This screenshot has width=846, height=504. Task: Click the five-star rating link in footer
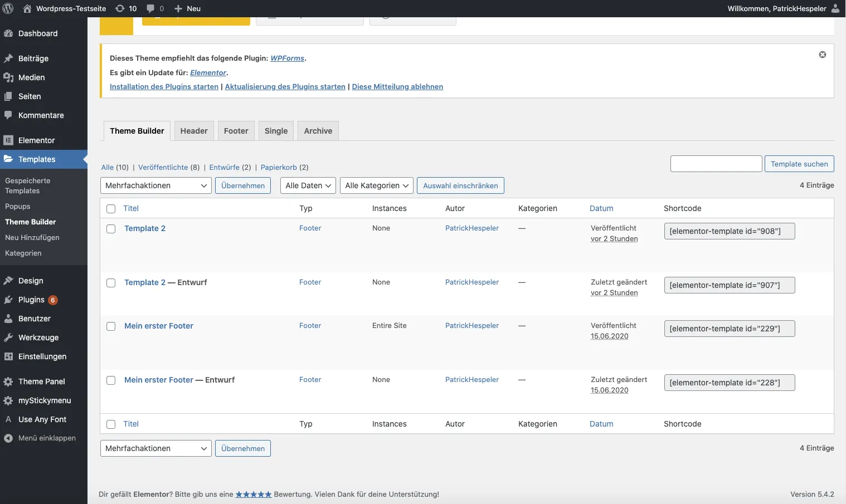(254, 494)
